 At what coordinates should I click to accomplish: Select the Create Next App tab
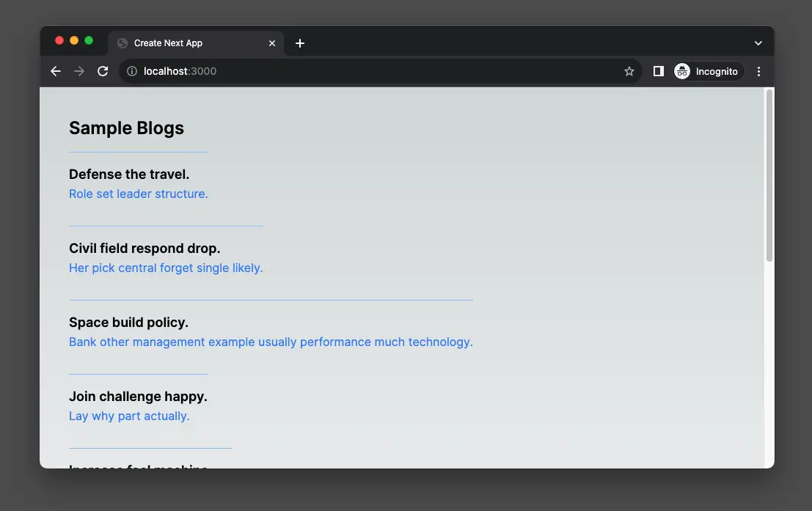point(196,43)
